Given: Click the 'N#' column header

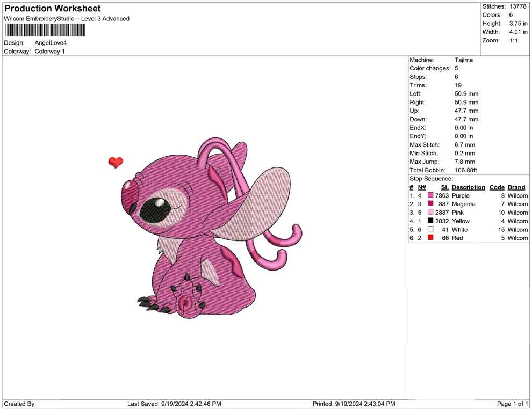Looking at the screenshot, I should 422,187.
